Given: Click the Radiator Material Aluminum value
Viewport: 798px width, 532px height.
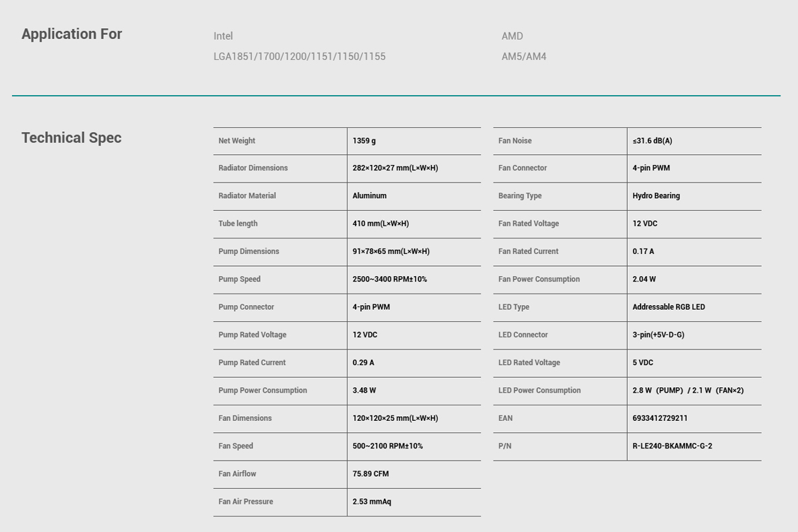Looking at the screenshot, I should pyautogui.click(x=370, y=195).
